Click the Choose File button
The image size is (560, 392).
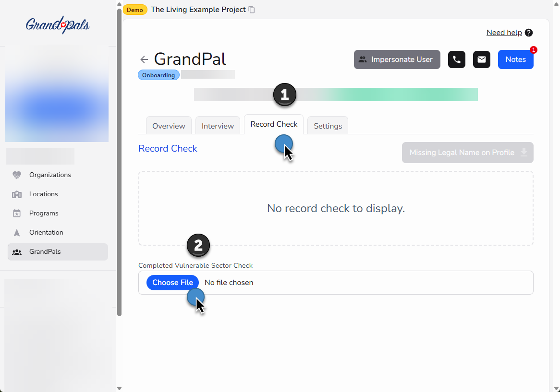point(172,283)
